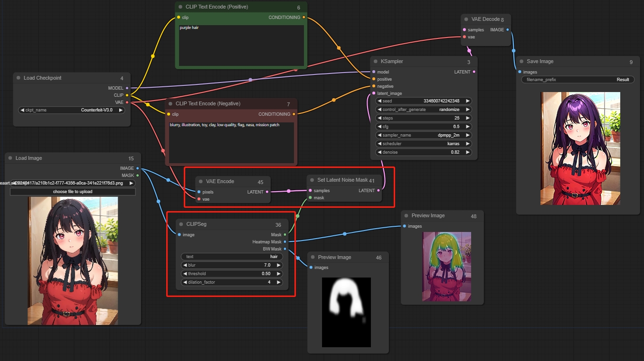Click the MASK output socket on Load Image

click(x=138, y=176)
